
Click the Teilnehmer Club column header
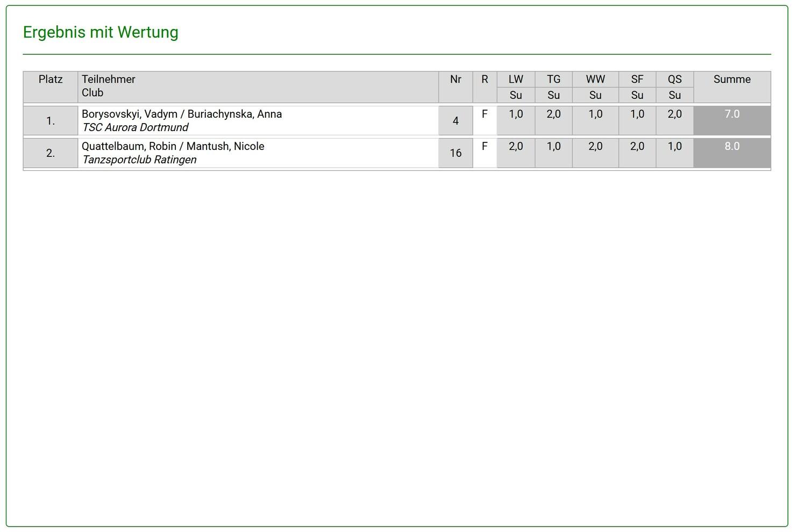[x=108, y=86]
